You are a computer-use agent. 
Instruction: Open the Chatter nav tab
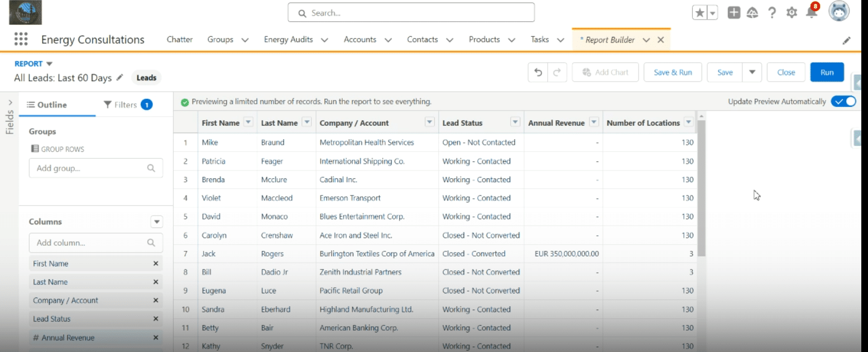pyautogui.click(x=180, y=40)
